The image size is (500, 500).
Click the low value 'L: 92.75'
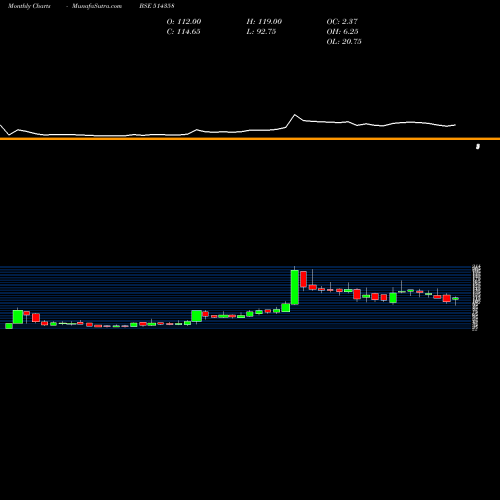tap(261, 31)
